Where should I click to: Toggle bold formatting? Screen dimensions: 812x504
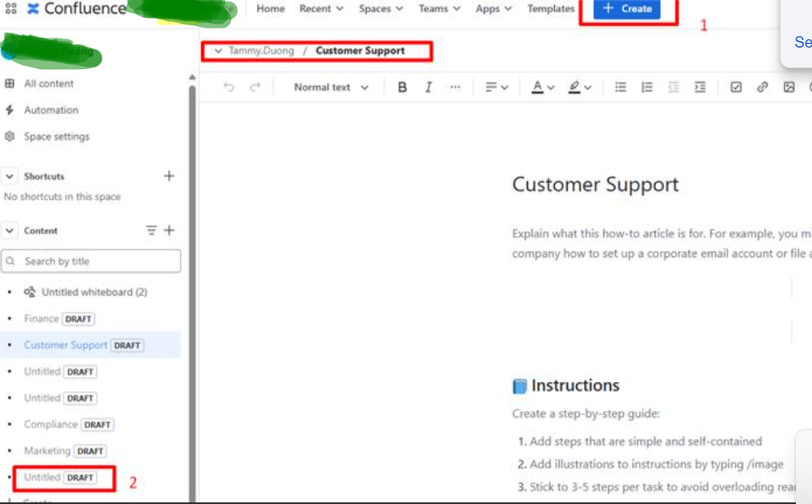tap(402, 87)
